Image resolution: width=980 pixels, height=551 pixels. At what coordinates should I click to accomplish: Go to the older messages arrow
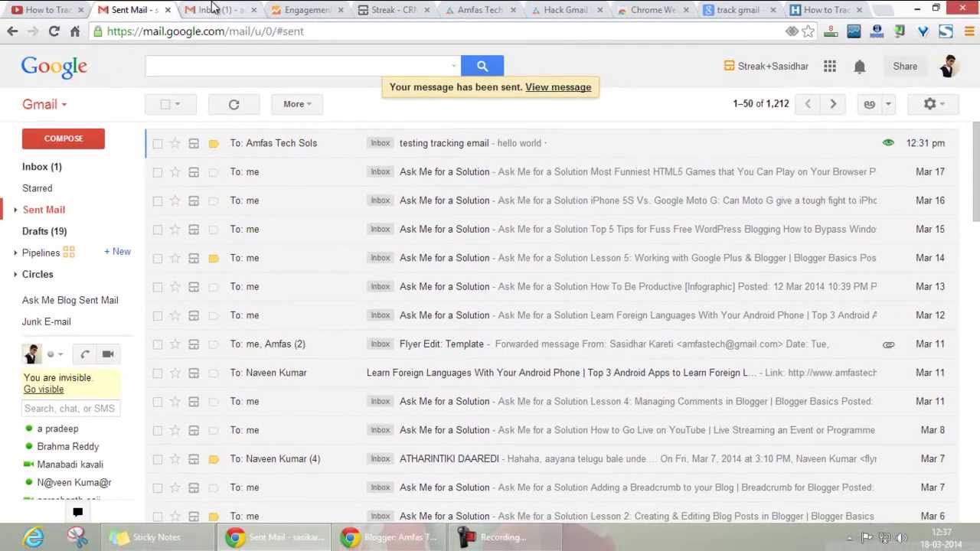(833, 104)
